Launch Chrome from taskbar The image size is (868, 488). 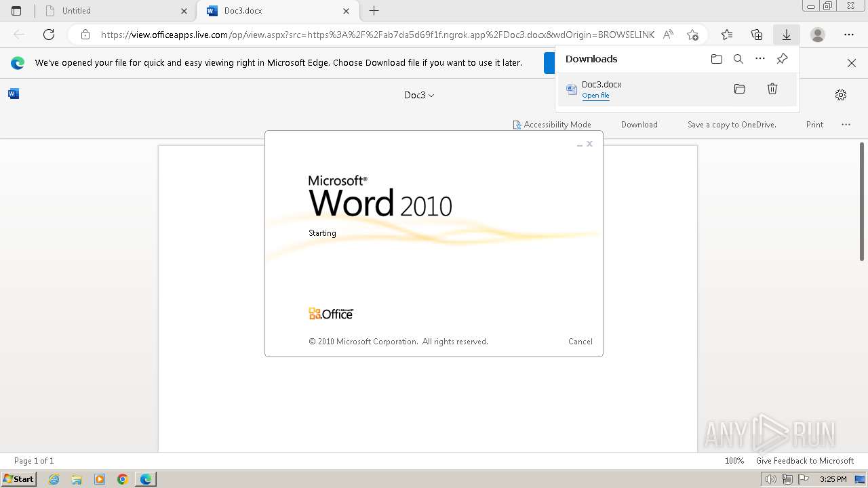[122, 479]
